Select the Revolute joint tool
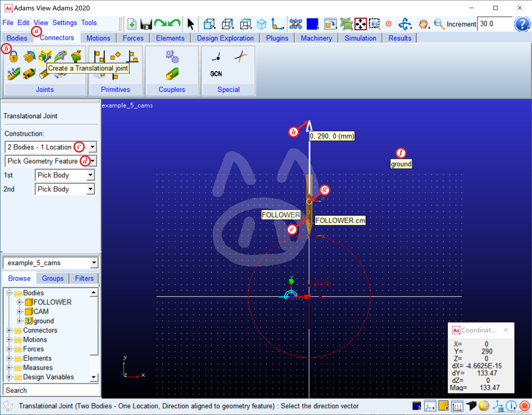This screenshot has height=415, width=532. (x=29, y=56)
